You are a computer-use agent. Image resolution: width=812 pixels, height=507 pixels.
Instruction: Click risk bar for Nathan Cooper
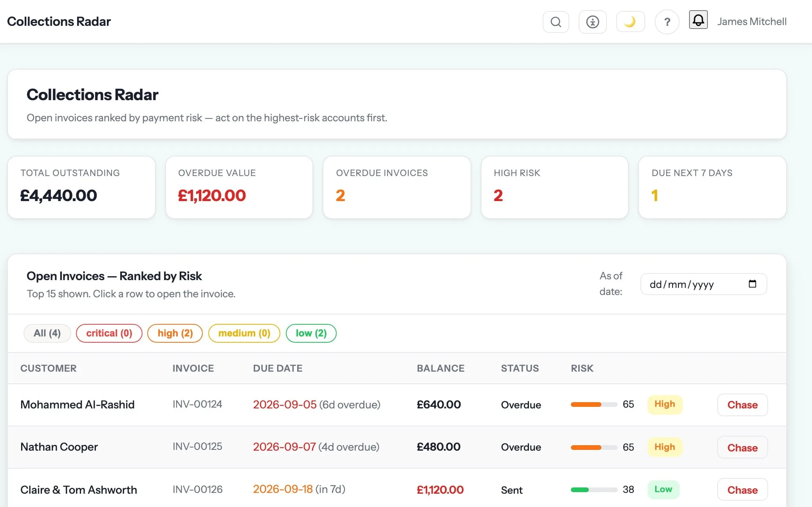click(x=594, y=447)
